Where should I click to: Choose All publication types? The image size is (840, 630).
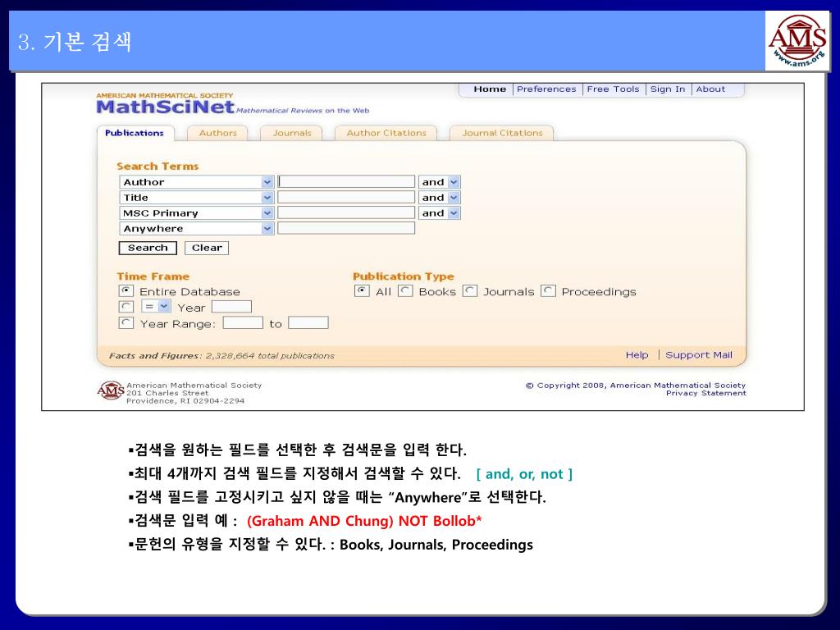tap(362, 291)
